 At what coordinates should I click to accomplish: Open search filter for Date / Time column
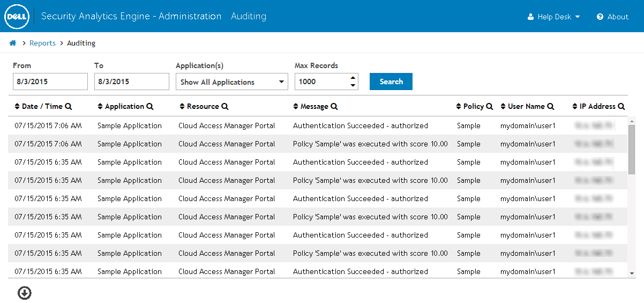pyautogui.click(x=68, y=107)
